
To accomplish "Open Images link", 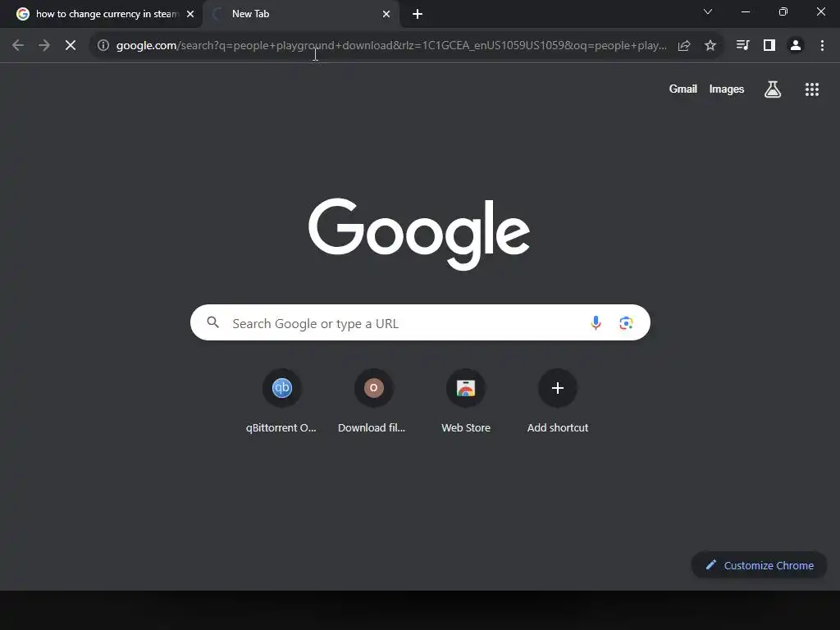I will pos(727,89).
